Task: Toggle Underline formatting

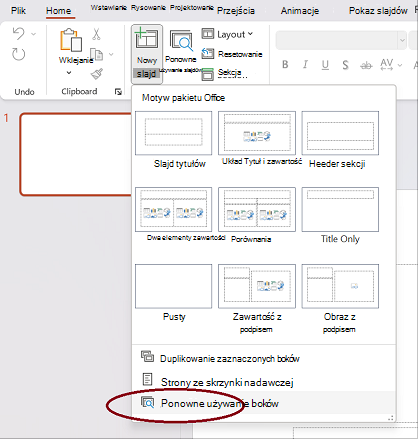Action: [x=325, y=65]
